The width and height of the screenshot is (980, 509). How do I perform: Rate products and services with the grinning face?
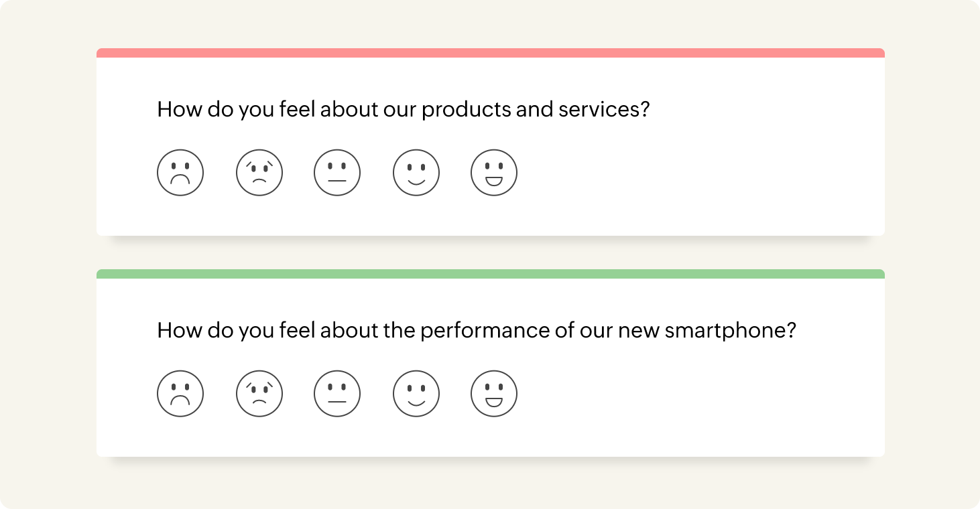point(494,173)
